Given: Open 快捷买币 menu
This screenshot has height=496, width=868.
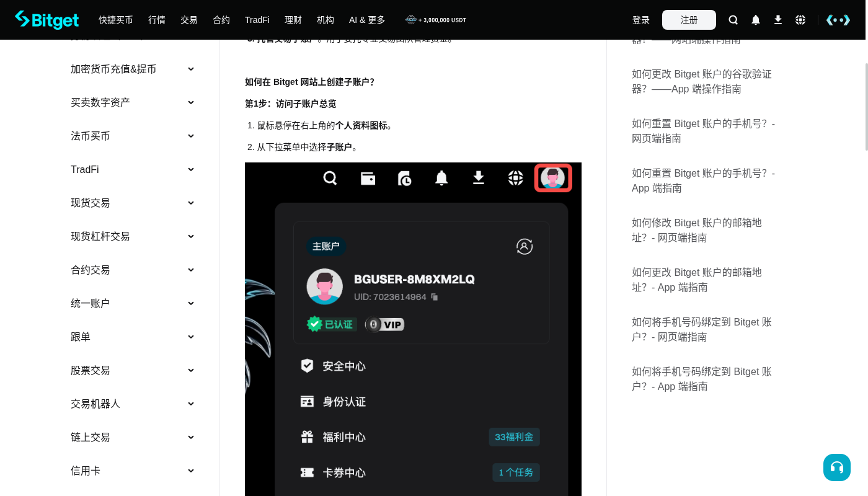Looking at the screenshot, I should (116, 20).
